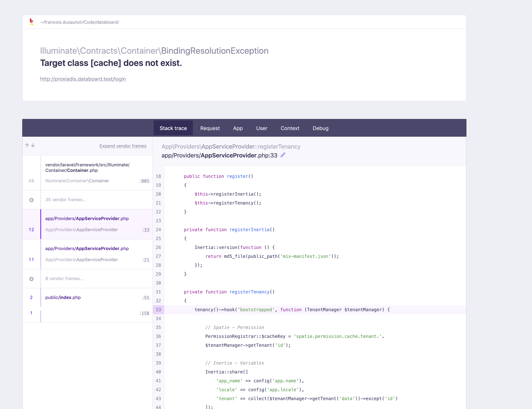532x409 pixels.
Task: Click the plus icon beside 35 vendor frames
Action: click(x=31, y=200)
